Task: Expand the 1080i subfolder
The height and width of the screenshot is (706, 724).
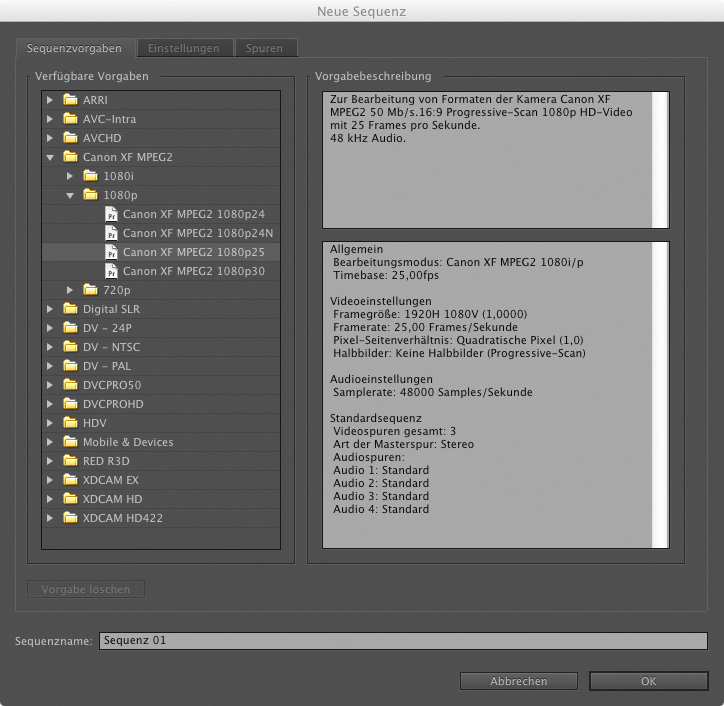Action: tap(70, 176)
